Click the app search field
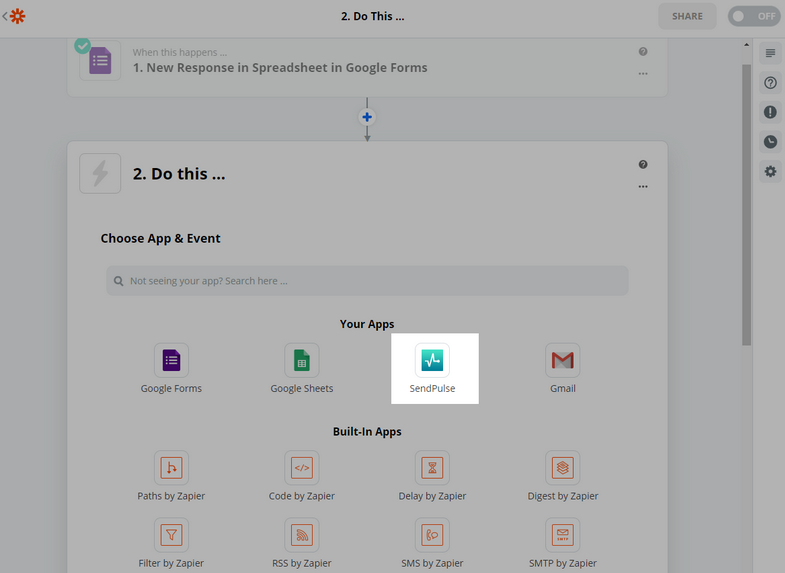This screenshot has width=785, height=573. [367, 281]
